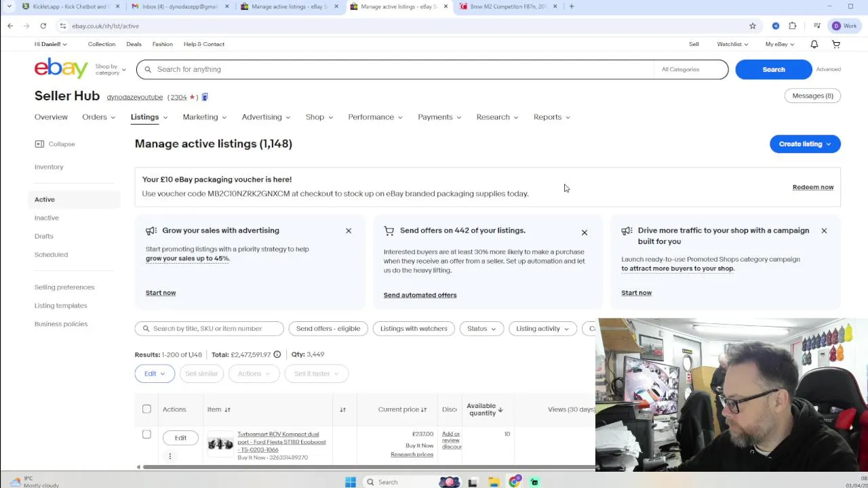Expand the Performance menu
This screenshot has width=868, height=488.
click(375, 117)
